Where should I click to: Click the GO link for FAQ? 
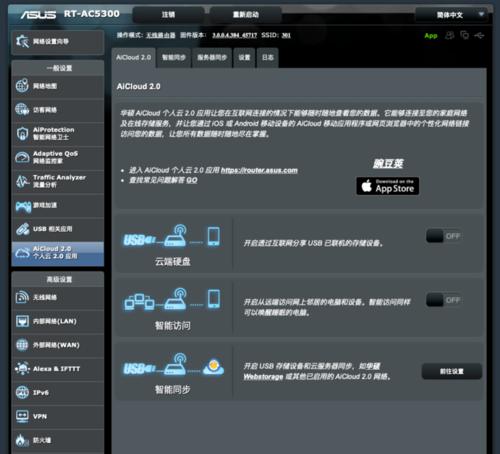pos(192,180)
